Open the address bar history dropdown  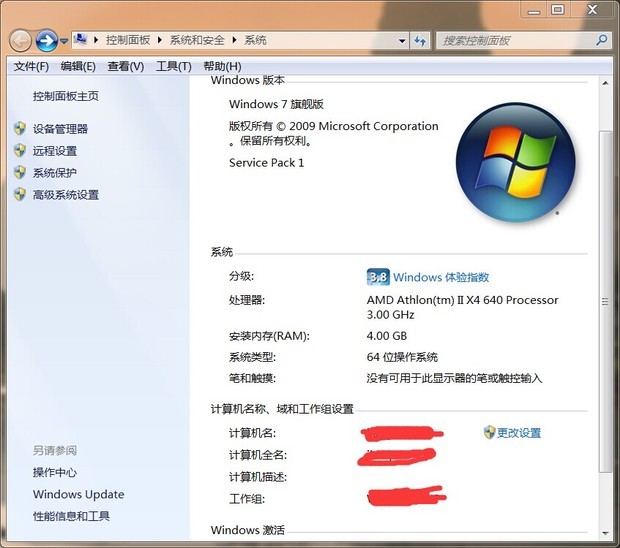pos(402,41)
